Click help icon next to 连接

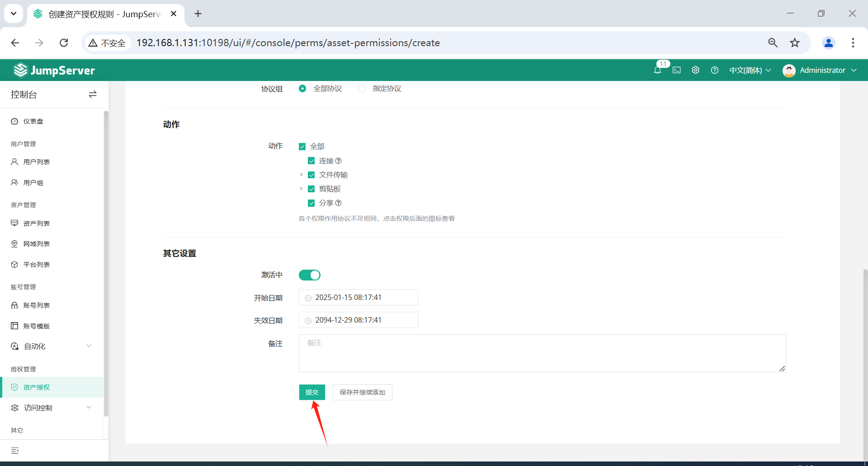[338, 161]
